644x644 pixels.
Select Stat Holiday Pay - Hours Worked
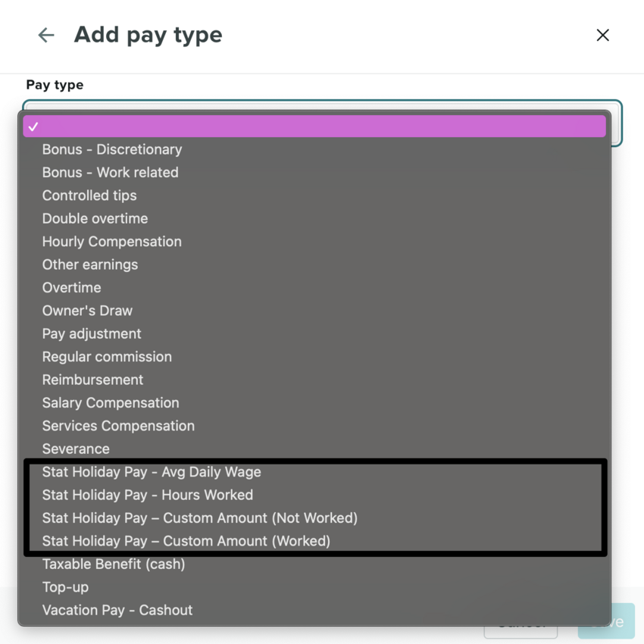click(x=148, y=495)
